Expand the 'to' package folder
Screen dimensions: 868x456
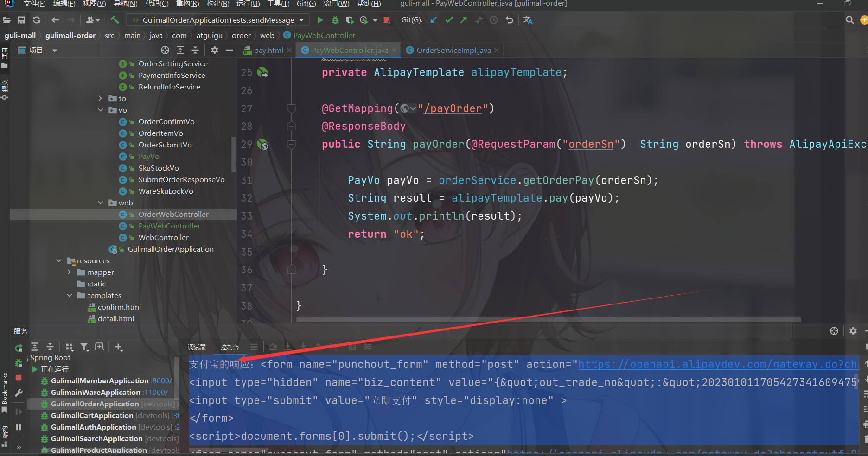point(100,98)
